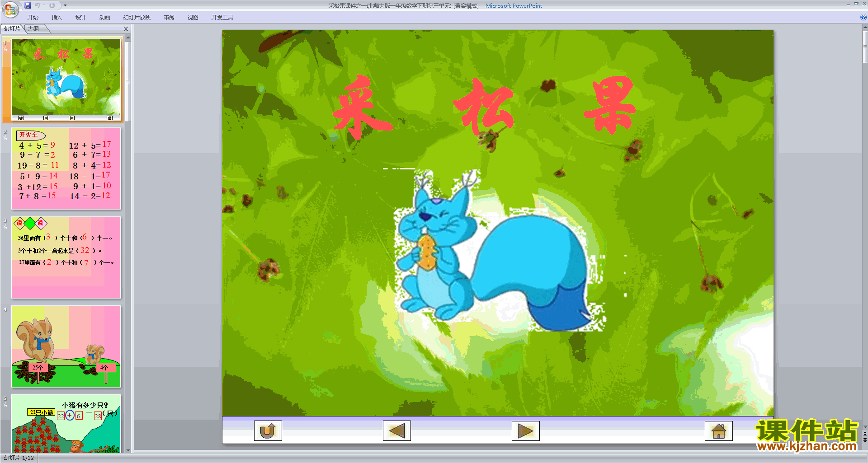868x463 pixels.
Task: Click the thumbnail pane scrollbar thumb
Action: (x=128, y=81)
